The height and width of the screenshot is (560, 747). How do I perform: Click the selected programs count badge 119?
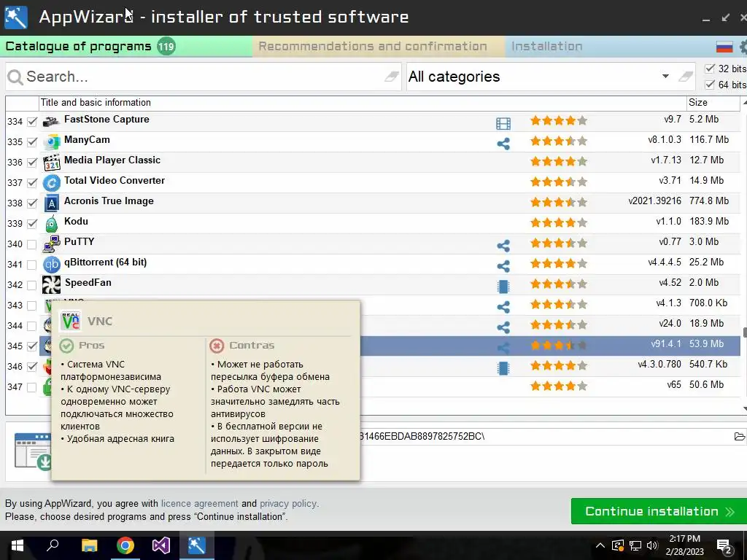[x=166, y=47]
